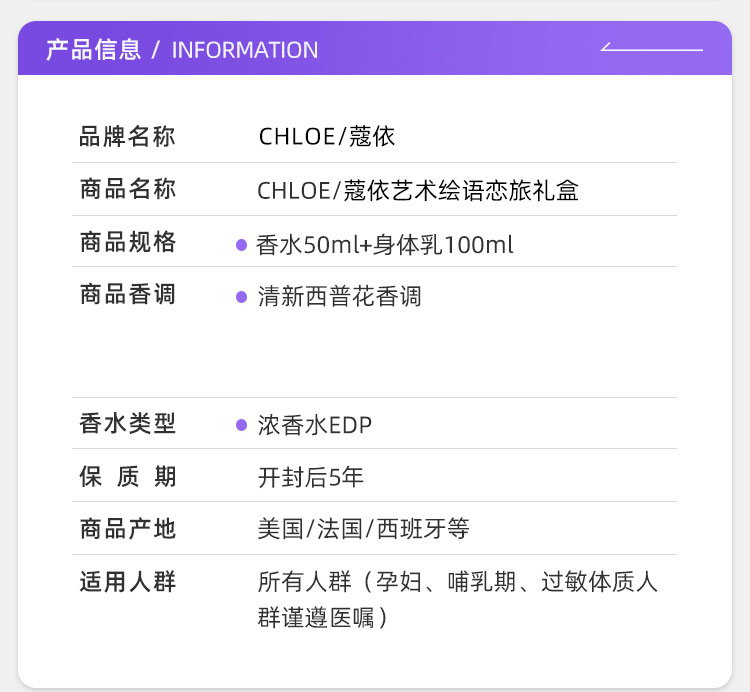Select the 品牌名称 label

(x=127, y=137)
